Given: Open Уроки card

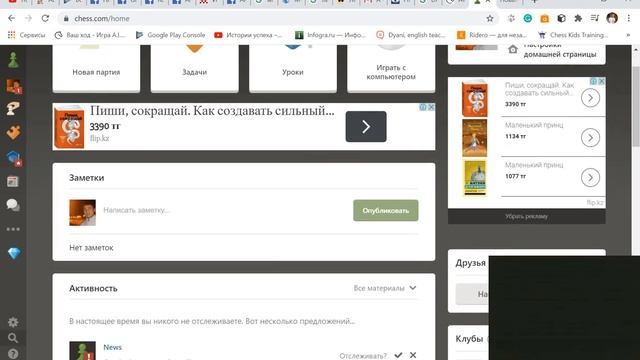Looking at the screenshot, I should (x=293, y=68).
